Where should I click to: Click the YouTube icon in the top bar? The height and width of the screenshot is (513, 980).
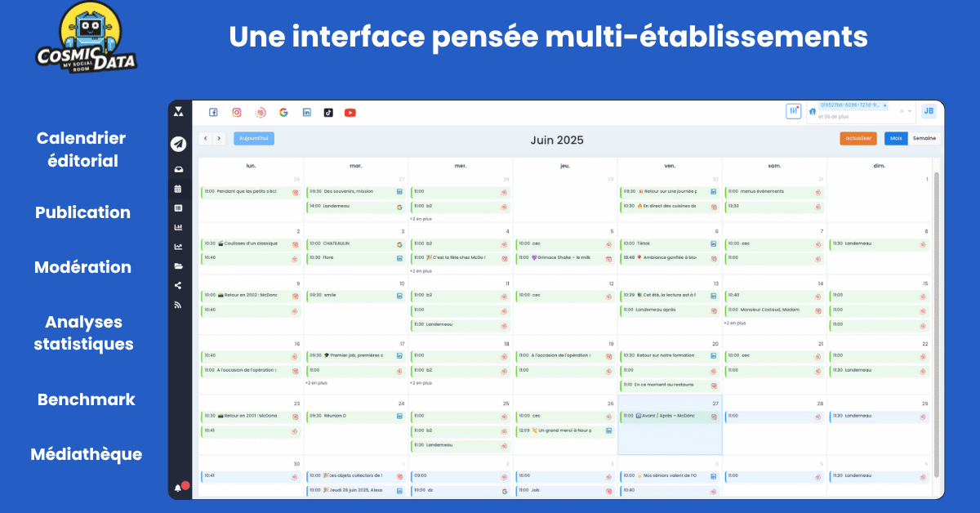(350, 112)
